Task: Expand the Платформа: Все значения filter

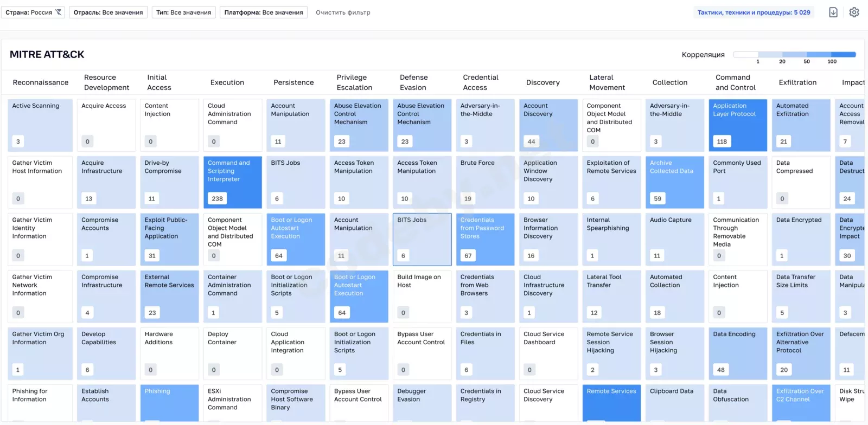Action: coord(264,12)
